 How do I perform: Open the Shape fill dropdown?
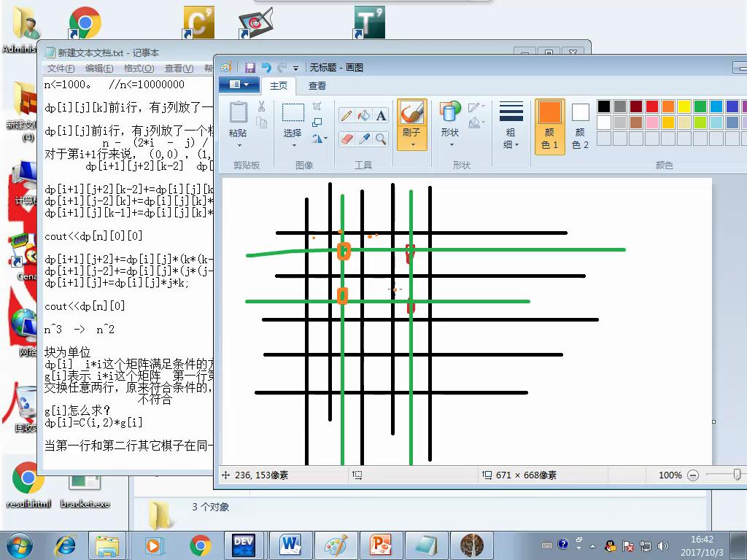tap(476, 123)
